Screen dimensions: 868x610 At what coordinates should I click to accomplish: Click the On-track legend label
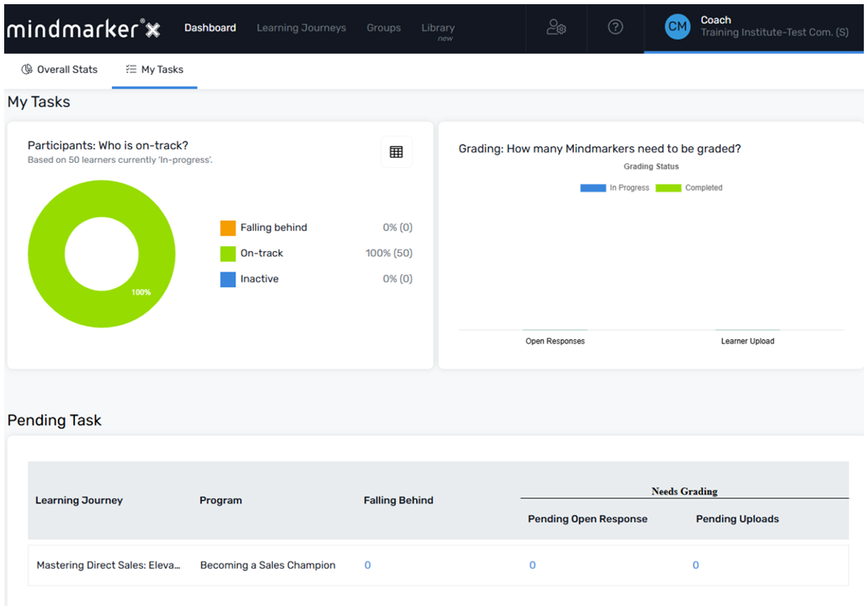[261, 253]
